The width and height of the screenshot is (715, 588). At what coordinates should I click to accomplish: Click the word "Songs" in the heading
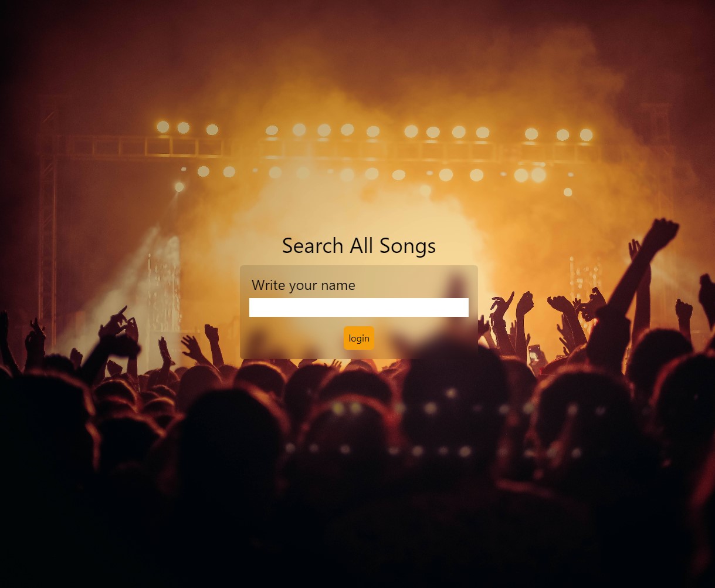pos(408,245)
